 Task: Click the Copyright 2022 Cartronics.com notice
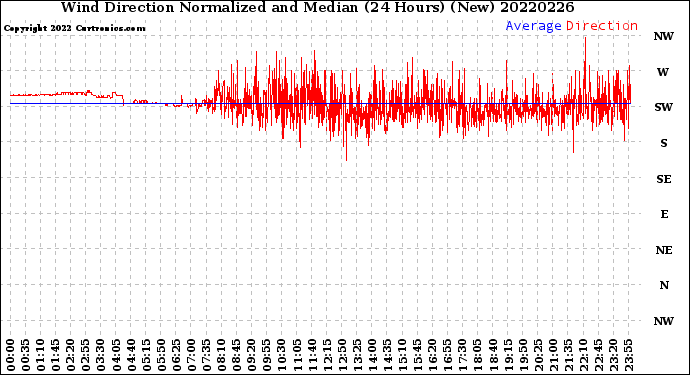pyautogui.click(x=74, y=28)
